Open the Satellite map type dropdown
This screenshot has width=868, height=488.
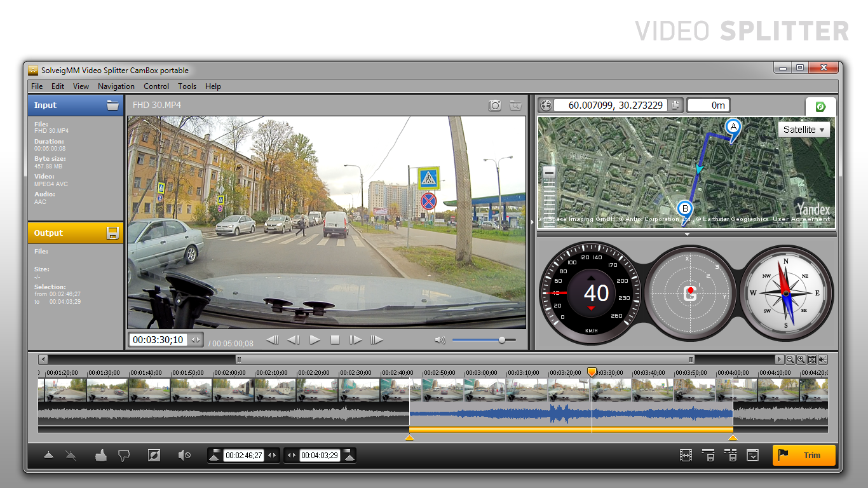point(804,130)
